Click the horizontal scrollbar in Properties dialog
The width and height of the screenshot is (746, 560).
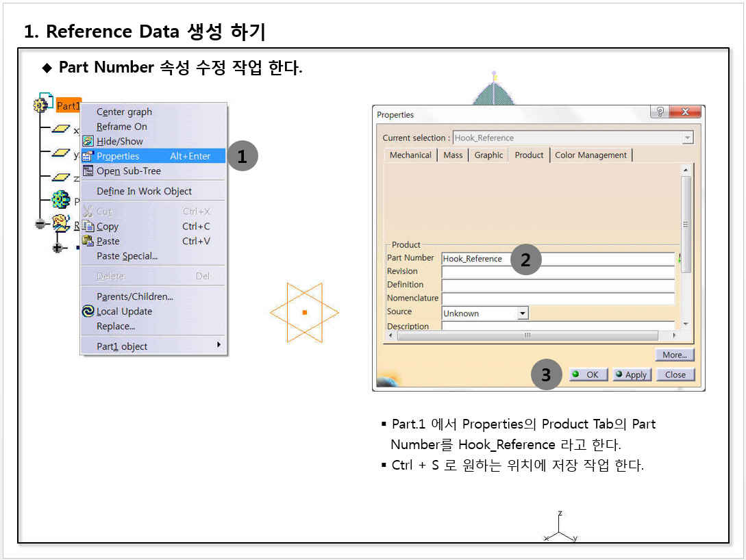[527, 335]
